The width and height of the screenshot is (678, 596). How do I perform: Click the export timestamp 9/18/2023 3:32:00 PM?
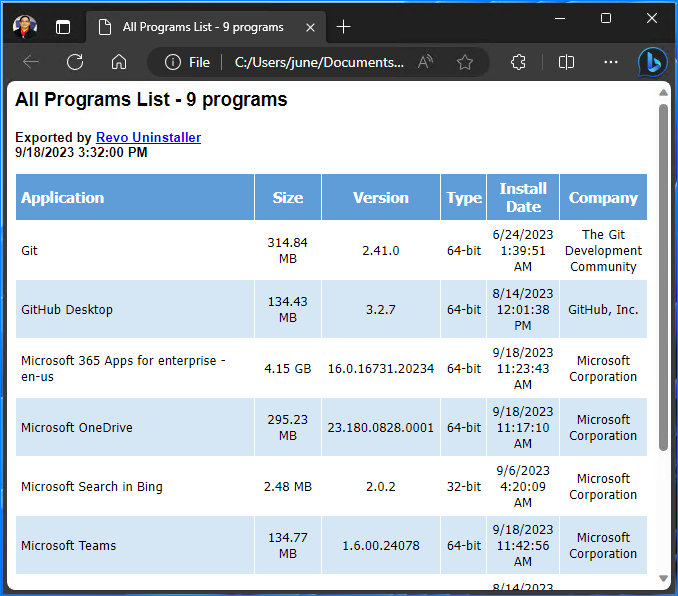point(81,152)
